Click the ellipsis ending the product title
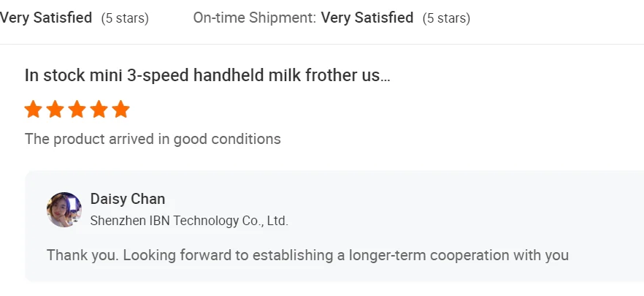 [x=386, y=76]
